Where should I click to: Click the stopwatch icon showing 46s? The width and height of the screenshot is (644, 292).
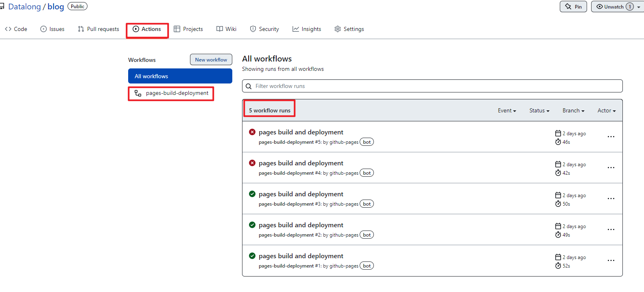pos(558,142)
